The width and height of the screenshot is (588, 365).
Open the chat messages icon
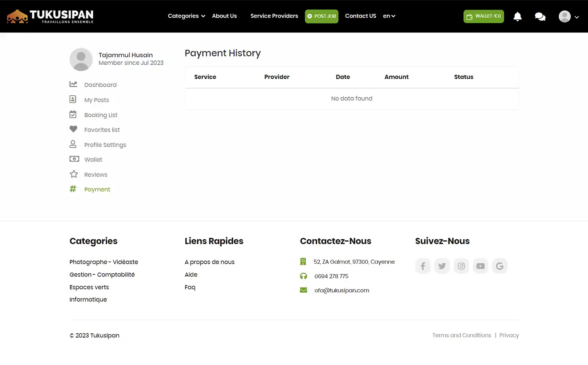pos(540,16)
